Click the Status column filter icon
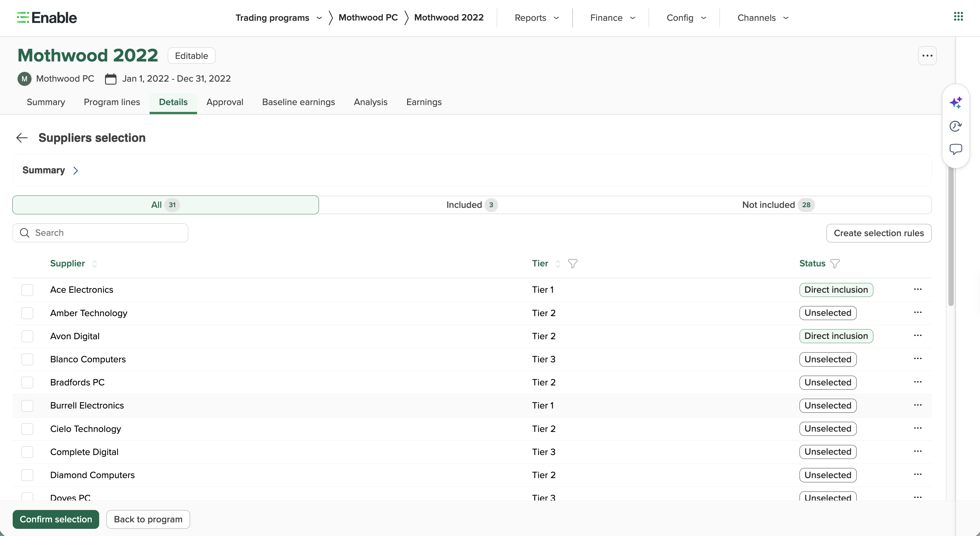This screenshot has height=536, width=980. point(835,263)
